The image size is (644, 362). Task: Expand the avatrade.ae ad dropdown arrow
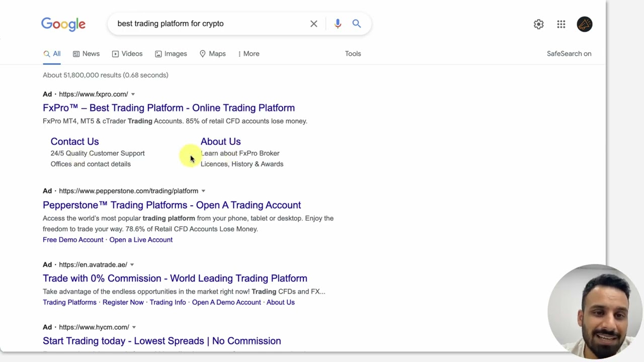point(132,265)
